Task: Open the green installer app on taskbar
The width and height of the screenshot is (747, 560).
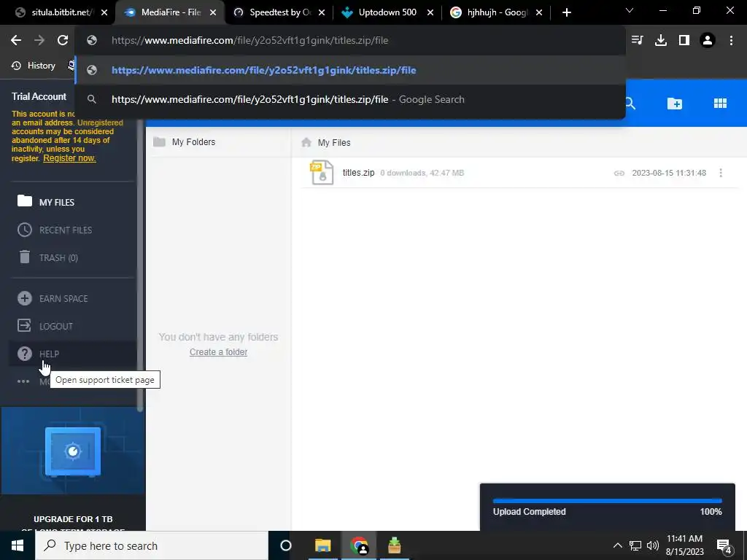Action: coord(395,545)
